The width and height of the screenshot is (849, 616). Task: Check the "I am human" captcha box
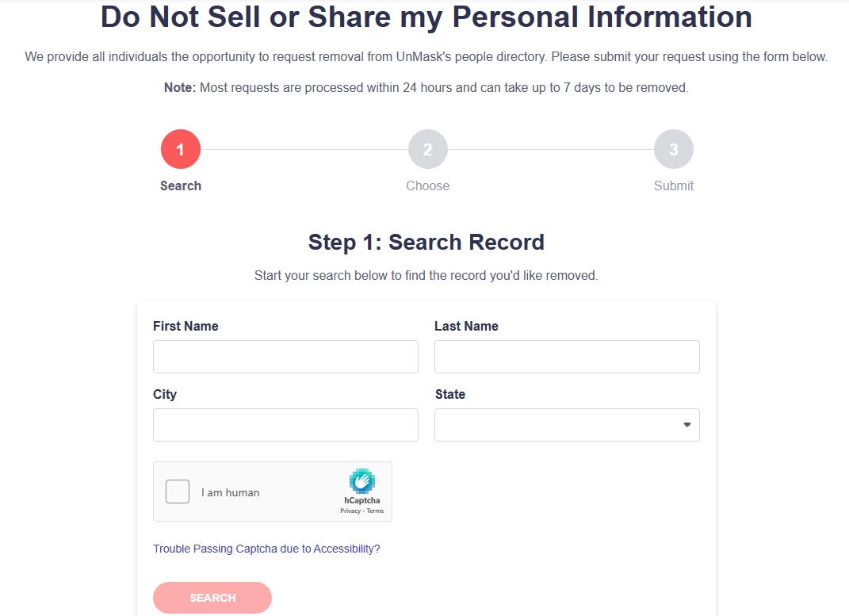click(x=178, y=492)
